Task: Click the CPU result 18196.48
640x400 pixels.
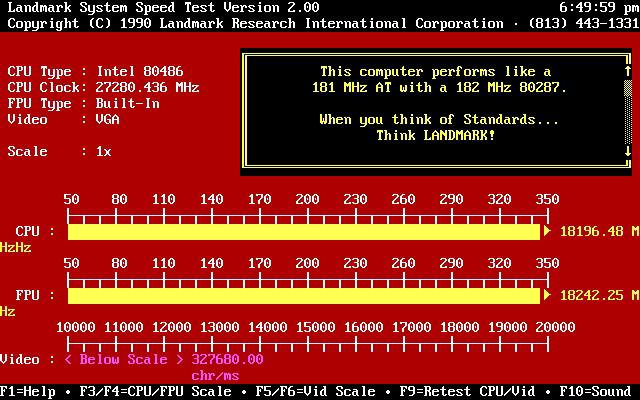Action: pyautogui.click(x=591, y=231)
